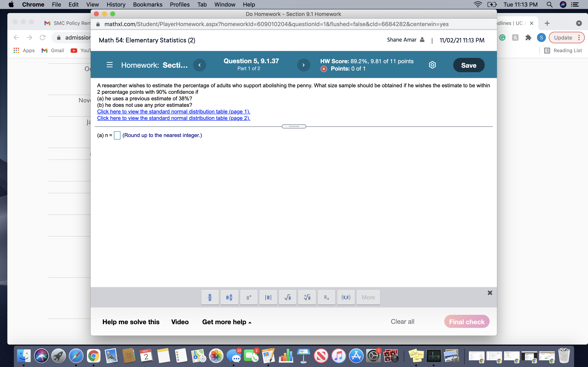The image size is (588, 367).
Task: Open the homework settings gear icon
Action: [432, 65]
